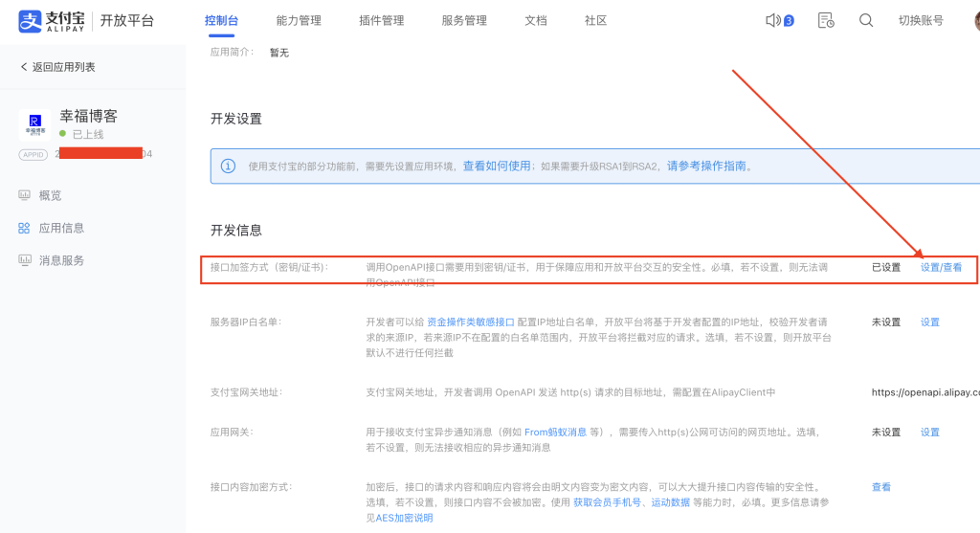Click 设置 link for 应用网关
980x533 pixels.
pyautogui.click(x=930, y=433)
